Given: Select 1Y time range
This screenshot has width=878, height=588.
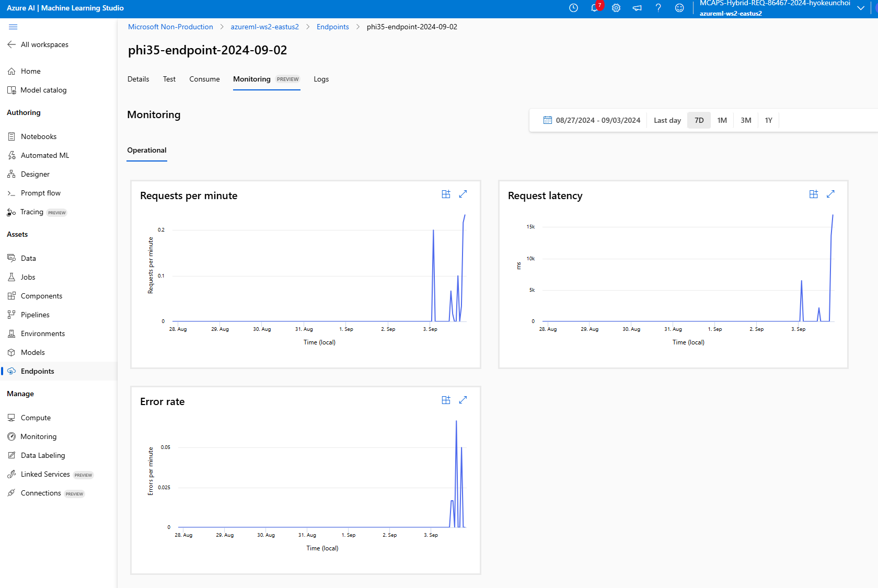Looking at the screenshot, I should tap(769, 120).
